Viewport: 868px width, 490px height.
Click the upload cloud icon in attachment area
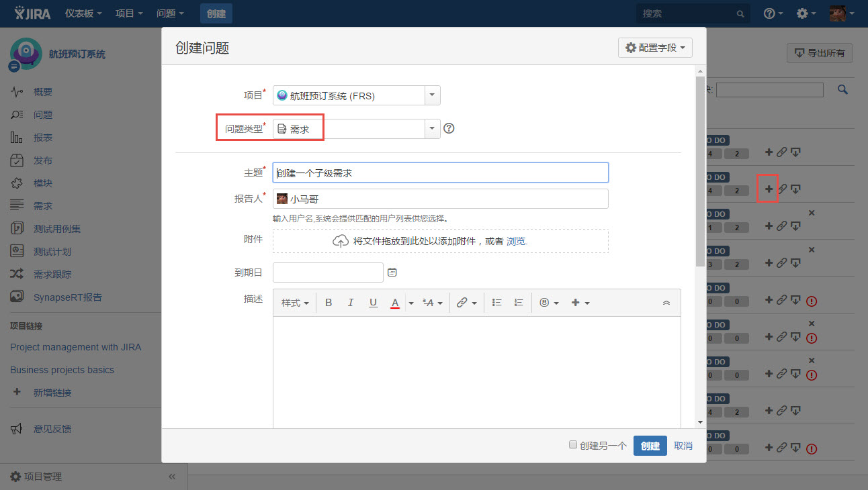[x=341, y=241]
